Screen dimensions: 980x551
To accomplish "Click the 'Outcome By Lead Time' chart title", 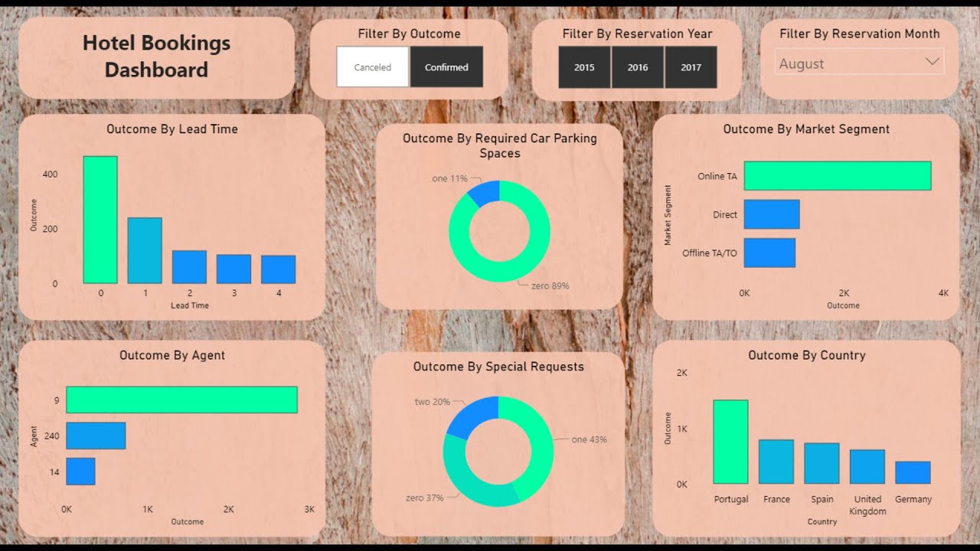I will point(172,129).
